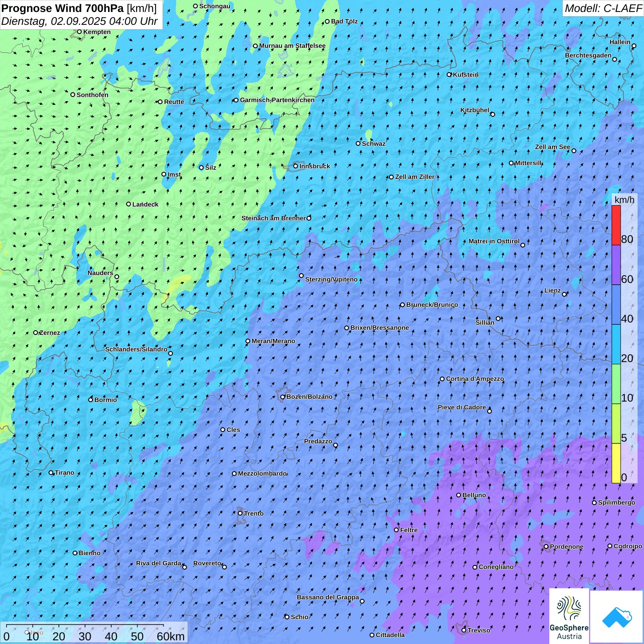Image resolution: width=644 pixels, height=644 pixels.
Task: Click the Treviso city marker
Action: pos(464,630)
